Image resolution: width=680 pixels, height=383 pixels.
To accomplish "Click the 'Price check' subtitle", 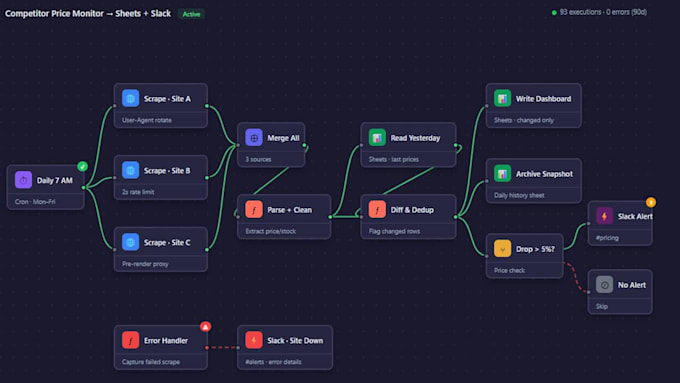I will pyautogui.click(x=509, y=270).
